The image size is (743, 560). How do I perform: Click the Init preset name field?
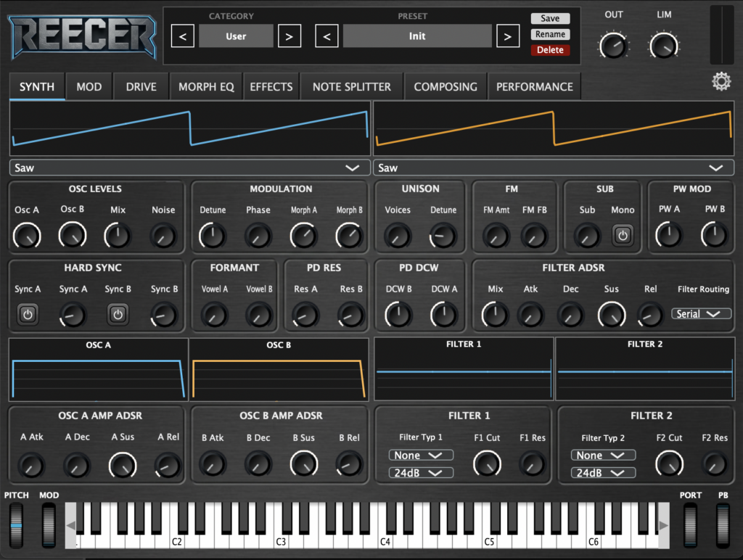pyautogui.click(x=417, y=36)
